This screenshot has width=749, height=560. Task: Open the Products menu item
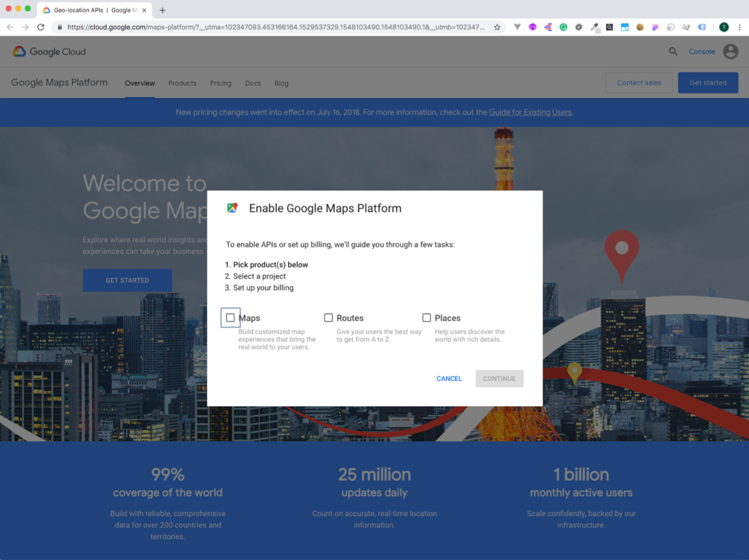[182, 83]
